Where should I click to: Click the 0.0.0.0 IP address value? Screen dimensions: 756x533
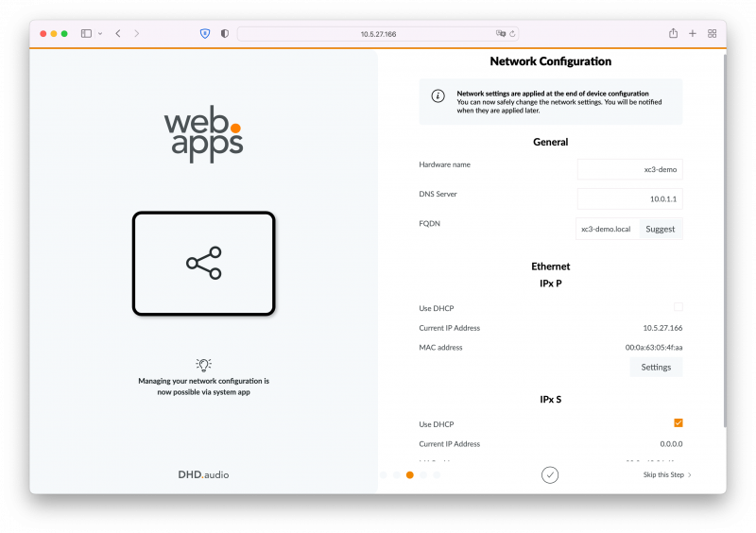671,444
